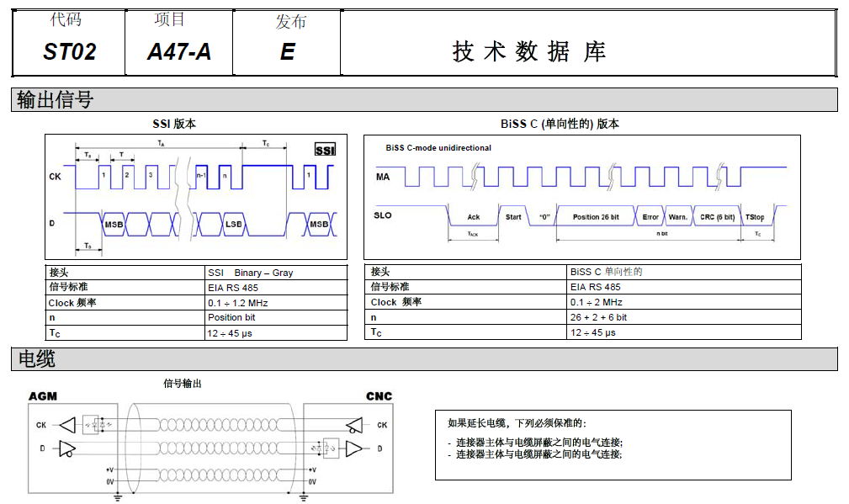The width and height of the screenshot is (849, 504).
Task: Click the optocoupler symbol on CNC side
Action: pyautogui.click(x=327, y=448)
